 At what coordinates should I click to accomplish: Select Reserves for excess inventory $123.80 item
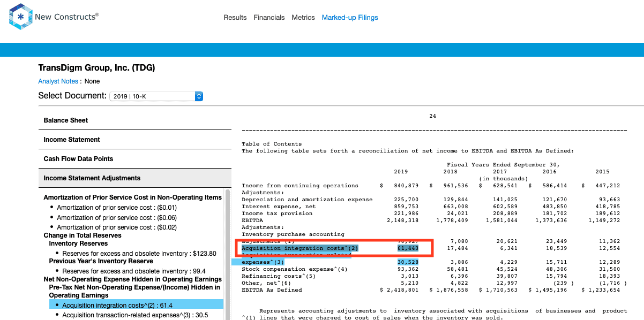(139, 254)
